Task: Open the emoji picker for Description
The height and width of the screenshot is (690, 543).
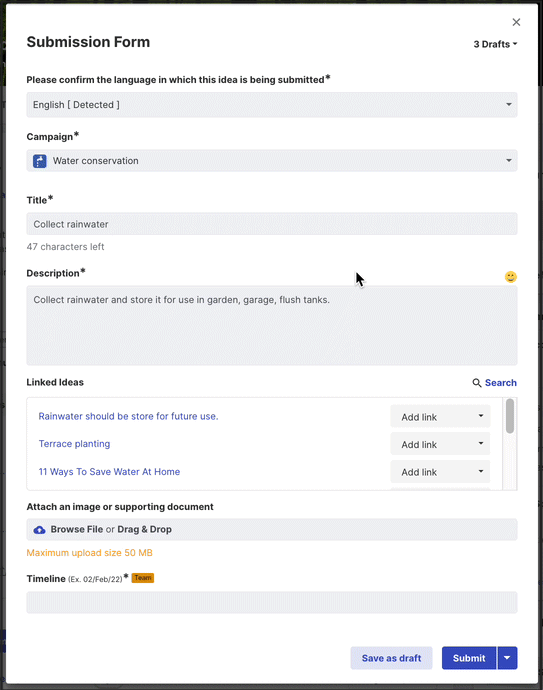Action: 510,277
